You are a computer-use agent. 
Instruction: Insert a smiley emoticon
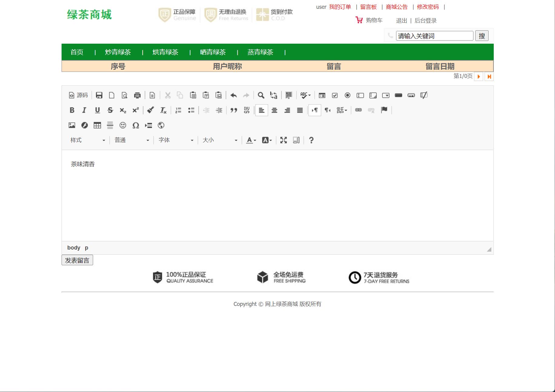tap(123, 125)
